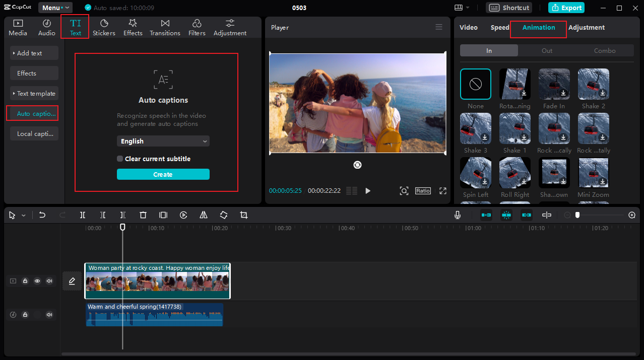
Task: Click the Split icon in the timeline toolbar
Action: click(83, 215)
